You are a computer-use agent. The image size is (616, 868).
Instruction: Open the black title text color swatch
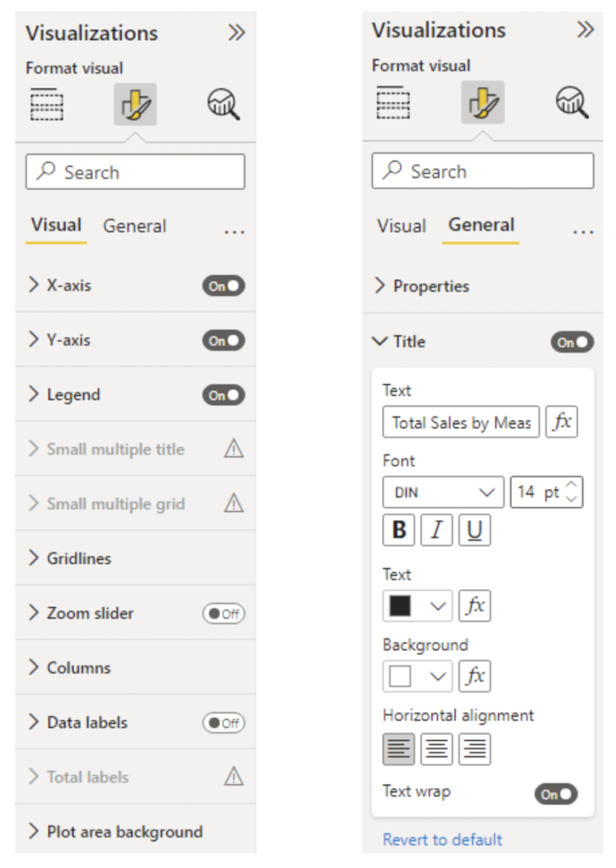point(417,605)
